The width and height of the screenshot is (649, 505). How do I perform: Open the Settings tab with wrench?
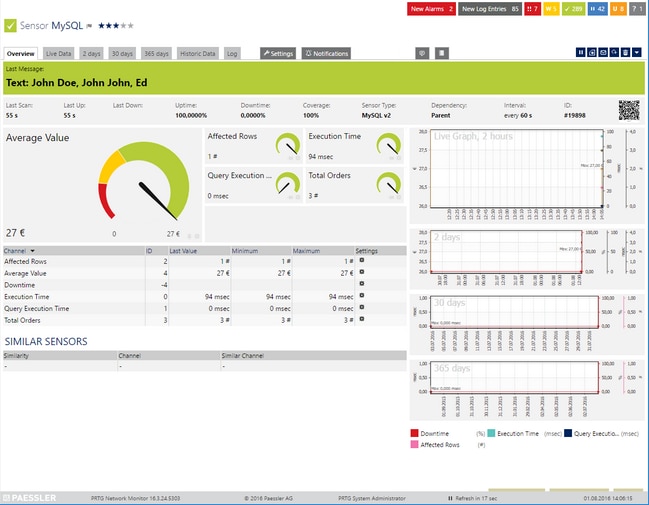pos(278,53)
